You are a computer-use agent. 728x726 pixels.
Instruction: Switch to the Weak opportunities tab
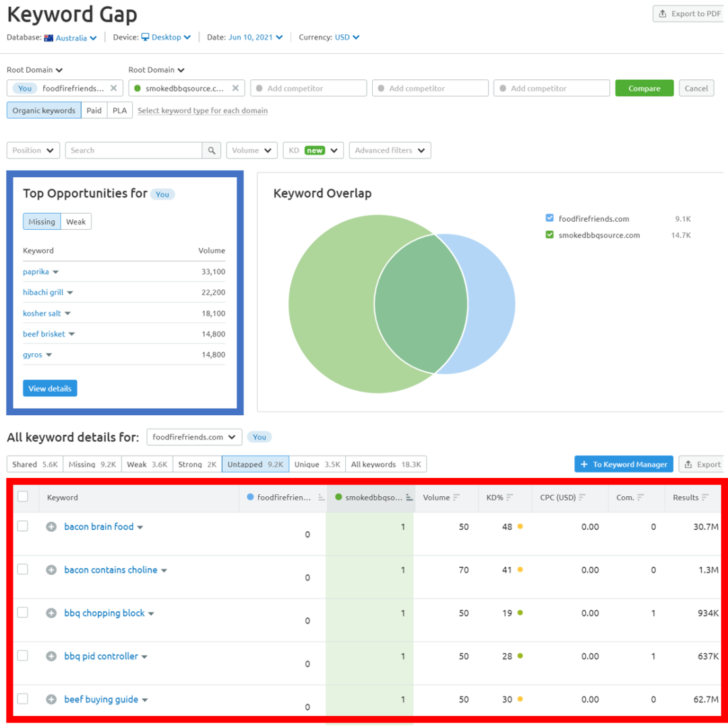[x=75, y=221]
